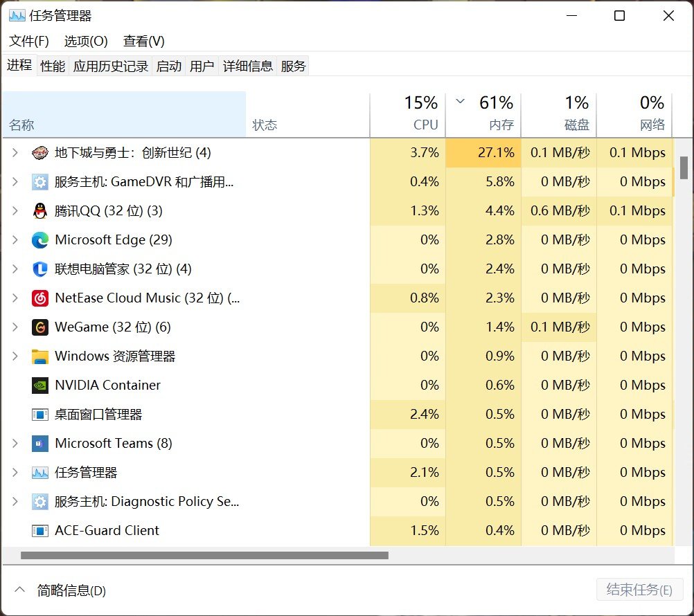Expand the 联想电脑管家 process group
The width and height of the screenshot is (694, 616).
click(15, 269)
